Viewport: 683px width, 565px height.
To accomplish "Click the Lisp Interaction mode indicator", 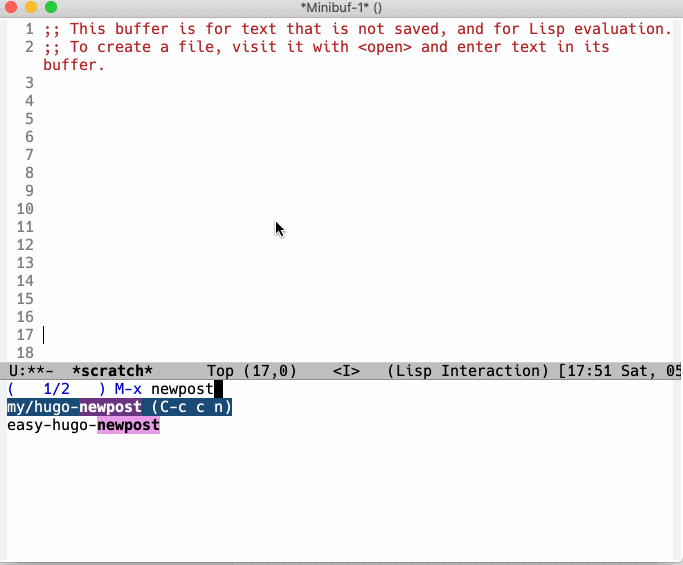I will 468,371.
